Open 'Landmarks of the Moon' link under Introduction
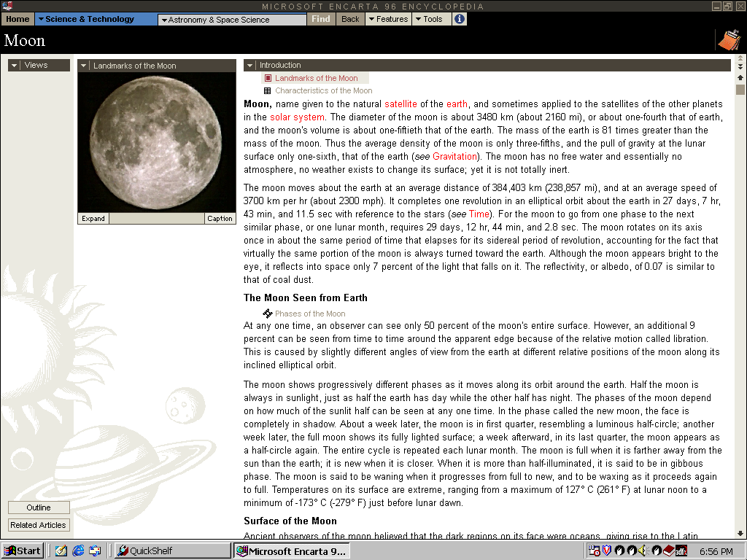Viewport: 747px width, 560px height. click(317, 78)
